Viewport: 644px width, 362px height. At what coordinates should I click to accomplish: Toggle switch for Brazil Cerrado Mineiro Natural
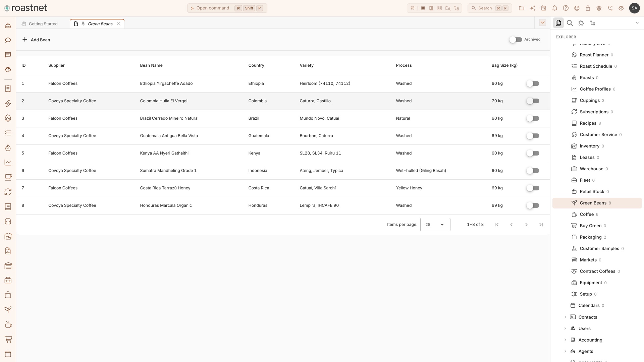click(x=533, y=118)
